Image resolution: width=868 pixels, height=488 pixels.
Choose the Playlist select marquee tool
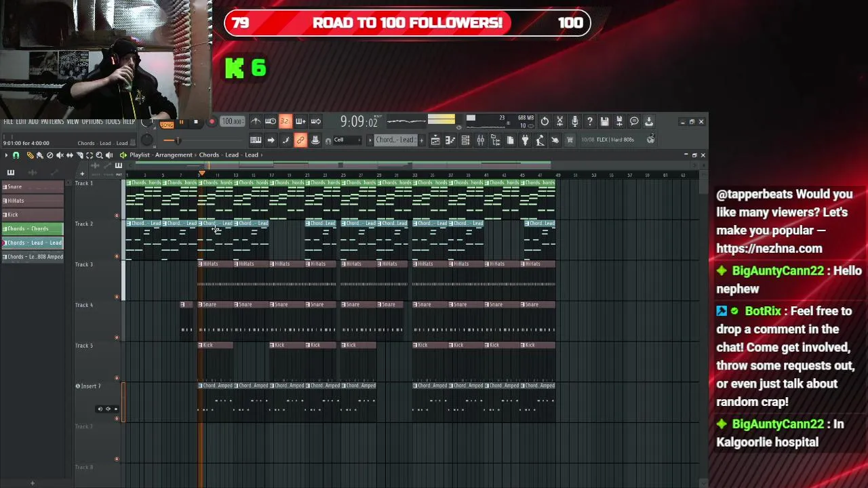click(x=89, y=155)
